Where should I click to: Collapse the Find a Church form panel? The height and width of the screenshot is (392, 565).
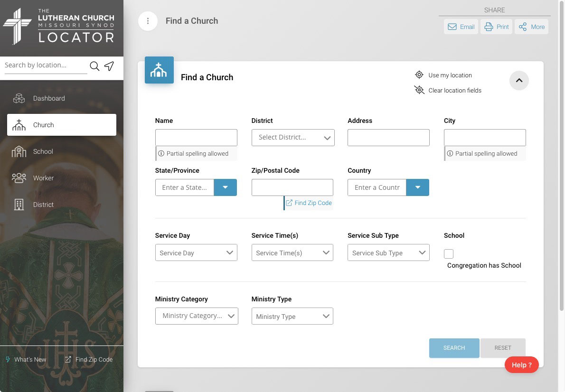519,80
